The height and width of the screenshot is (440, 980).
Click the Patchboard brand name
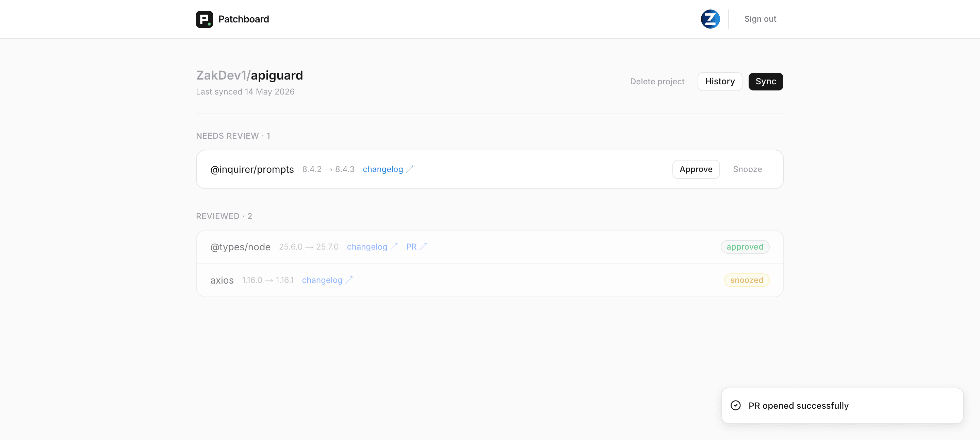[x=244, y=19]
